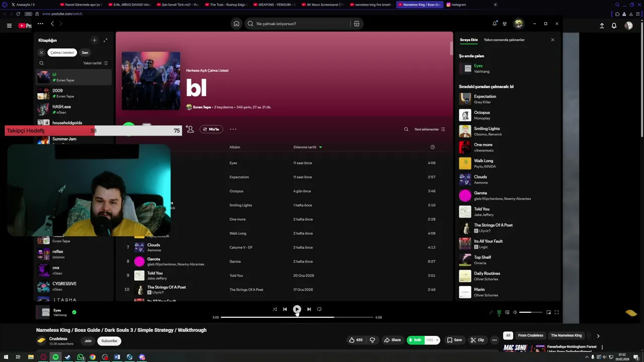The image size is (644, 362).
Task: Skip to previous track
Action: pyautogui.click(x=285, y=309)
